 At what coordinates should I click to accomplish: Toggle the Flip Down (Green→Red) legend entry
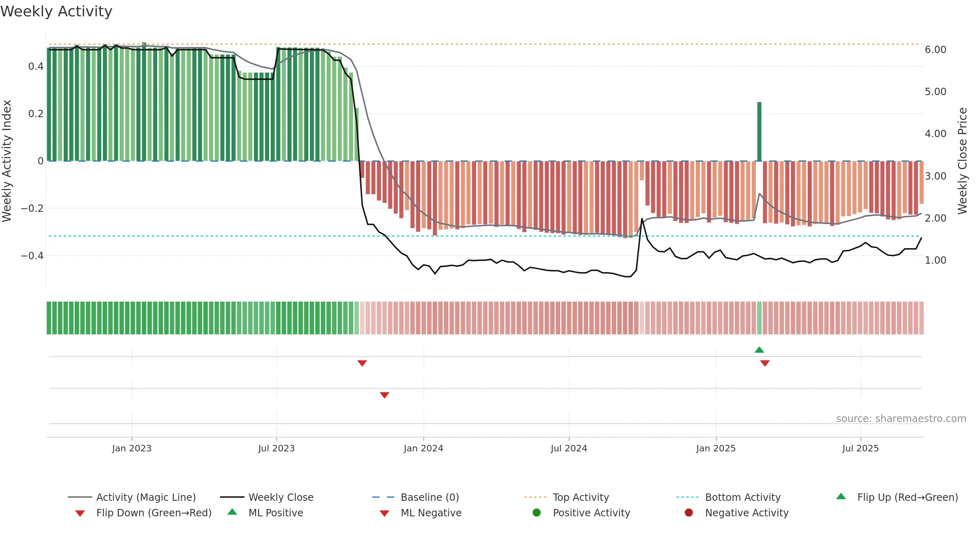[x=143, y=513]
